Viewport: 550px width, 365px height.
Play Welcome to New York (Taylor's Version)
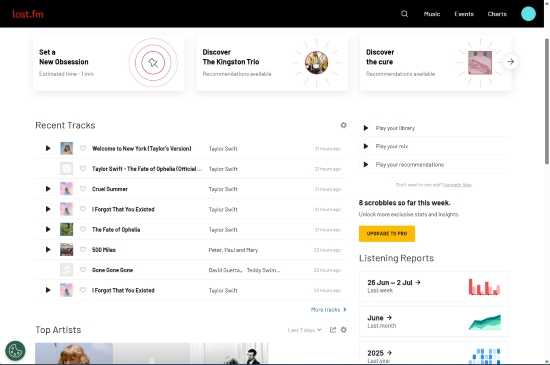pos(48,148)
